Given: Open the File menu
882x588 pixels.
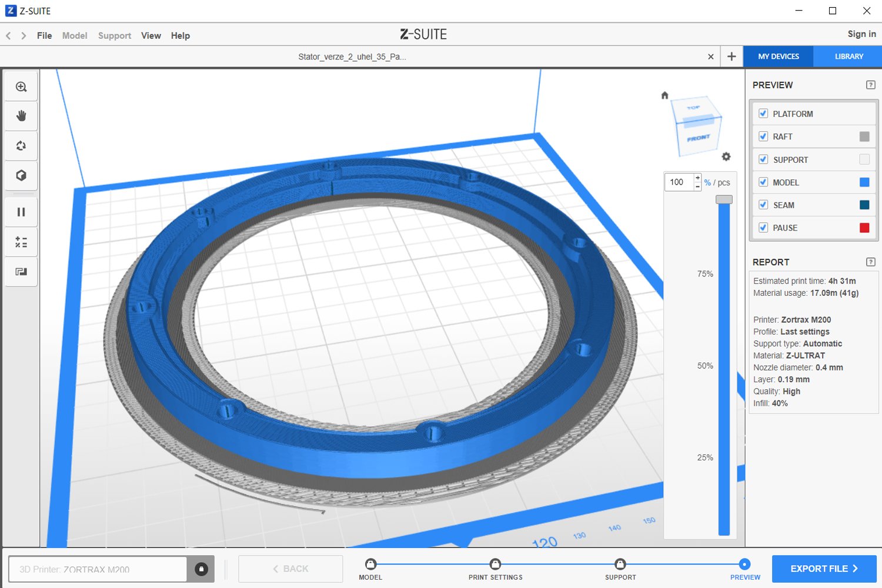Looking at the screenshot, I should [44, 36].
